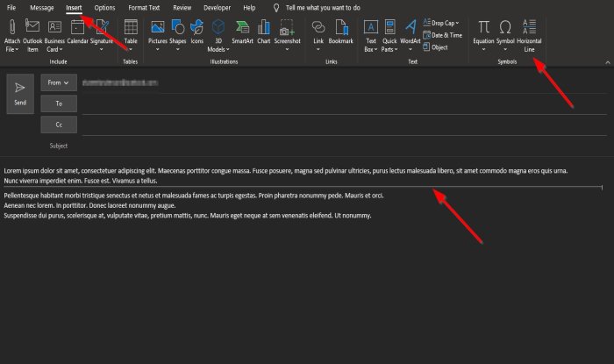Expand the Signature dropdown menu

(x=102, y=50)
